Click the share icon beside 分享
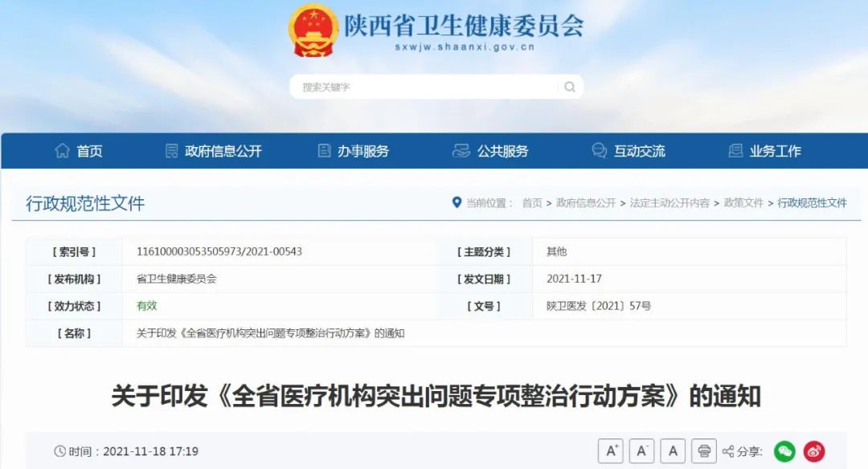This screenshot has height=469, width=868. [728, 451]
